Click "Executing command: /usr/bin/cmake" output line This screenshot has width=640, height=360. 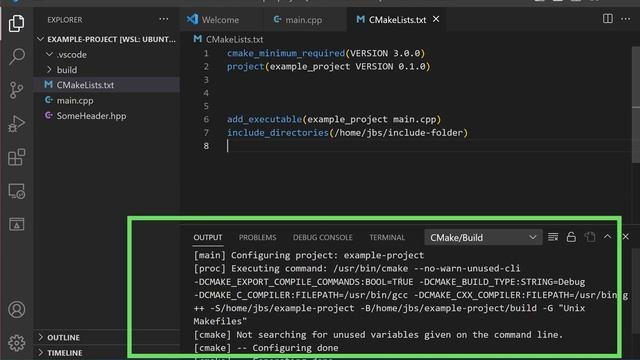tap(357, 269)
